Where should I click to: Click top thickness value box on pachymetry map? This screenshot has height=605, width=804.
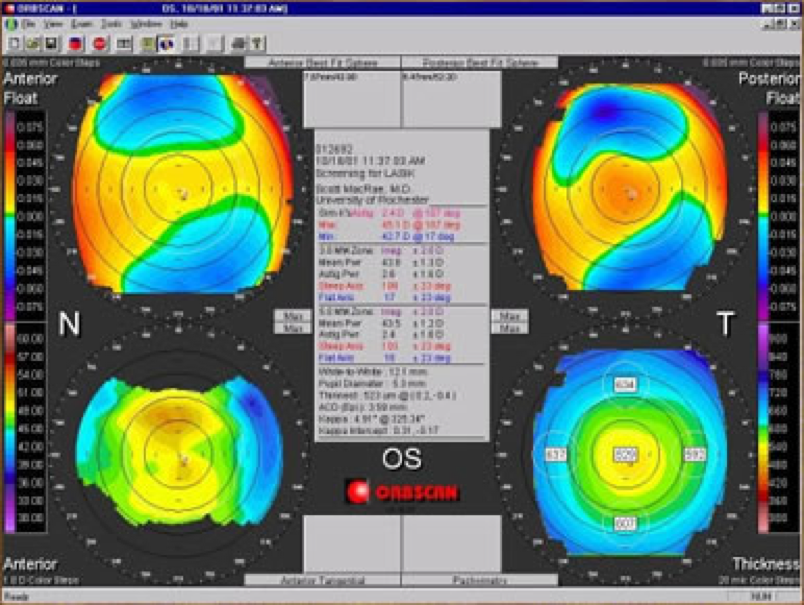(625, 385)
